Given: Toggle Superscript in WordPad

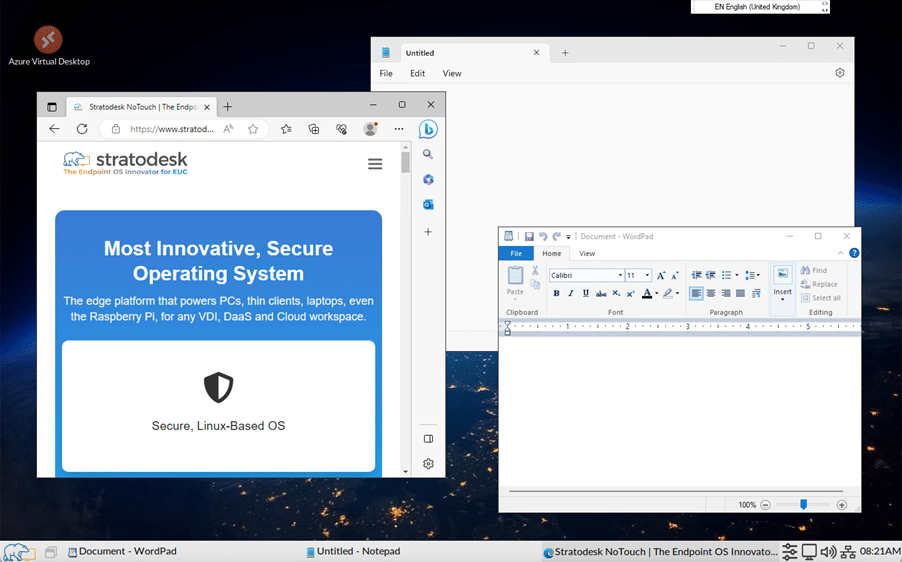Looking at the screenshot, I should [630, 293].
